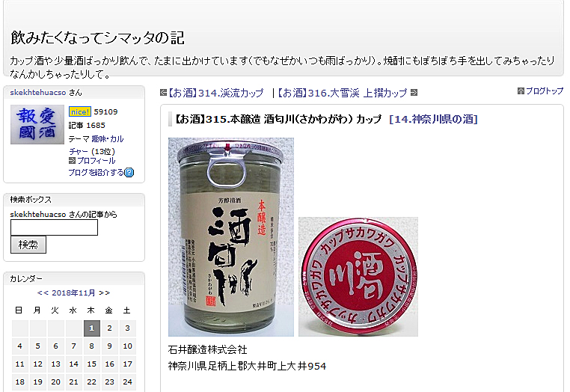Click the カレンダー panel heading
The width and height of the screenshot is (570, 392).
tap(26, 278)
